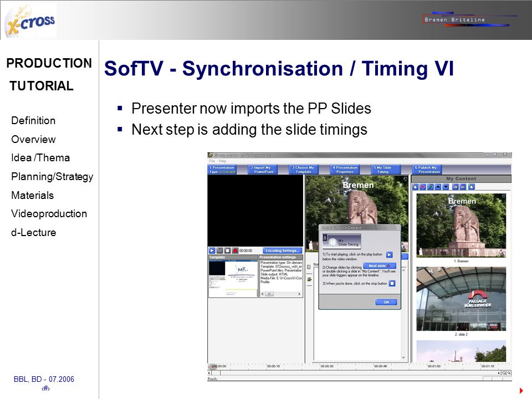Image resolution: width=532 pixels, height=399 pixels.
Task: Click the notes scroll down arrow under slide preview
Action: click(403, 357)
